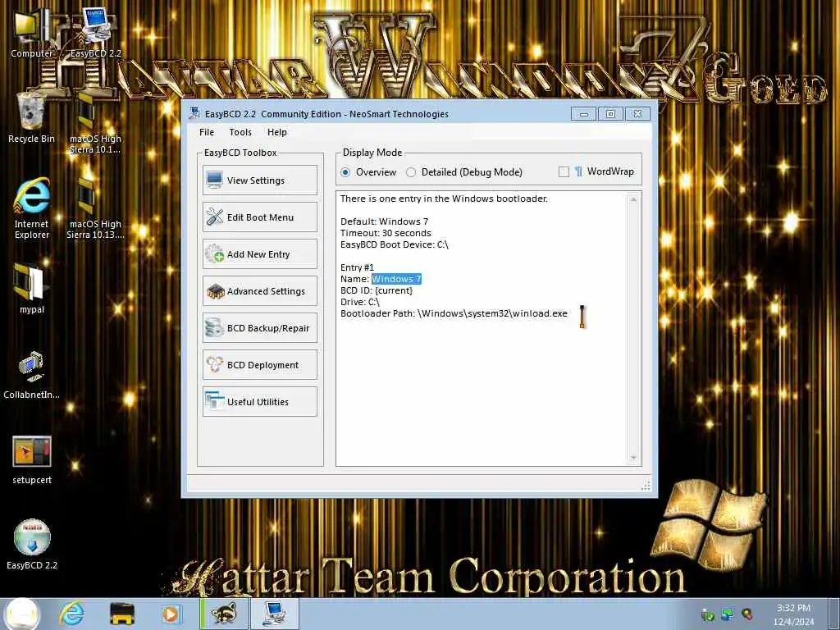Select the Computer desktop icon
Screen dimensions: 840x630
coord(32,33)
